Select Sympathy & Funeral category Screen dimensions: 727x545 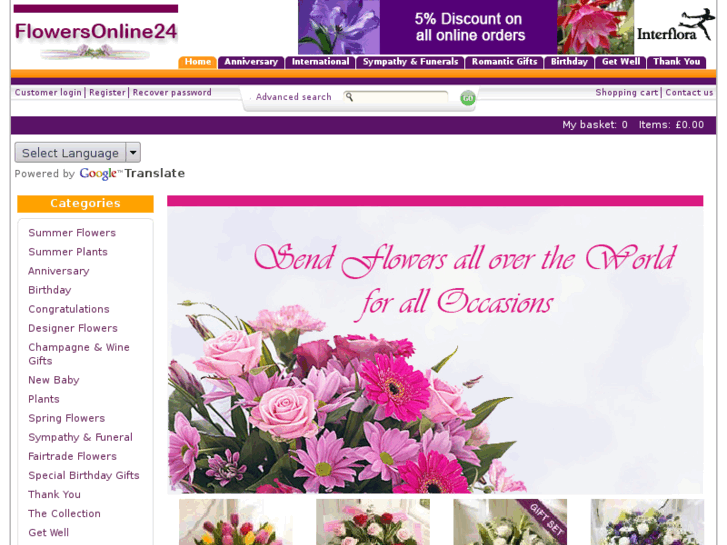click(x=80, y=437)
